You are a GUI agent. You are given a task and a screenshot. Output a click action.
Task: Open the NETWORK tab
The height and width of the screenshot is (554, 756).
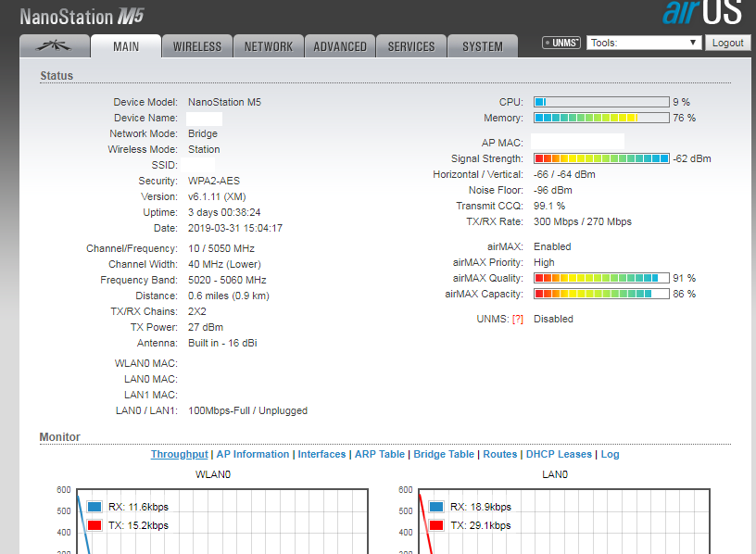[269, 46]
